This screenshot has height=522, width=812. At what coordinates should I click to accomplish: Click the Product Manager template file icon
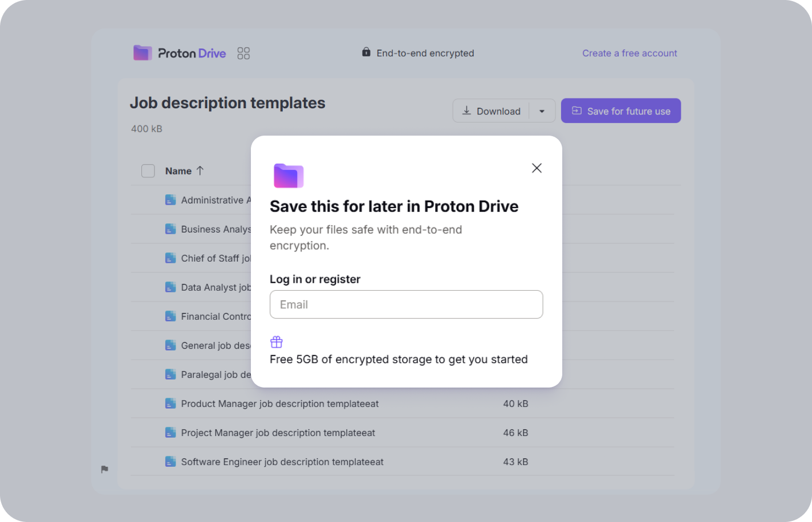170,403
